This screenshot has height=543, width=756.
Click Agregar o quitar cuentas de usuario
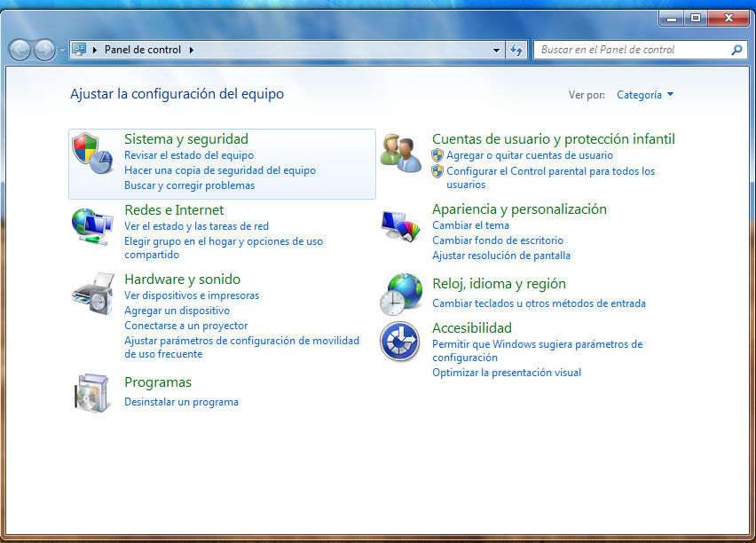coord(530,155)
